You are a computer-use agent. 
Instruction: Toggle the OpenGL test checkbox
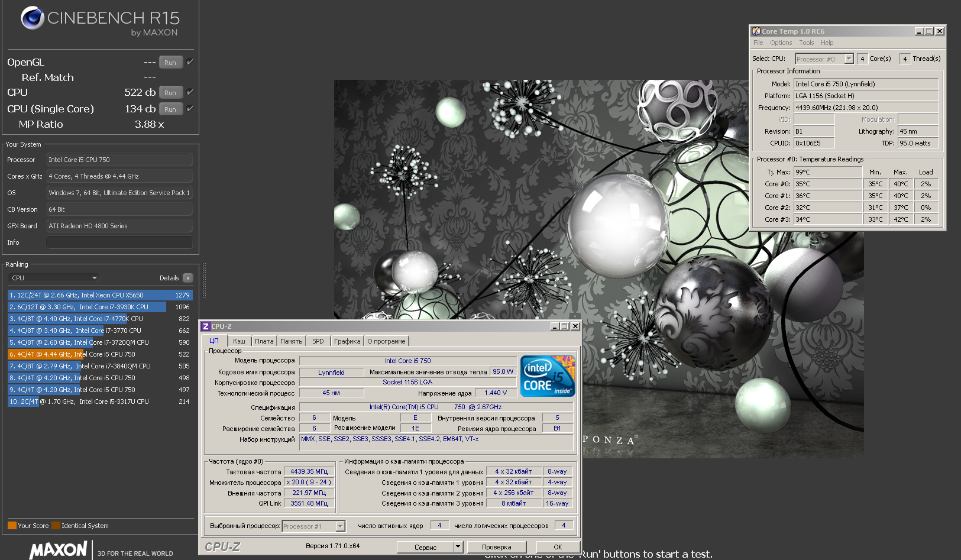click(x=190, y=61)
